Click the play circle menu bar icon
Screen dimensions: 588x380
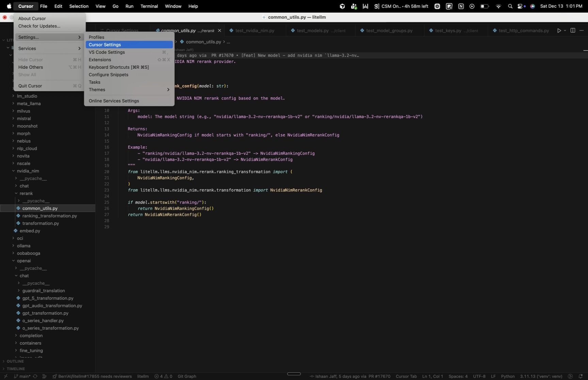click(472, 6)
